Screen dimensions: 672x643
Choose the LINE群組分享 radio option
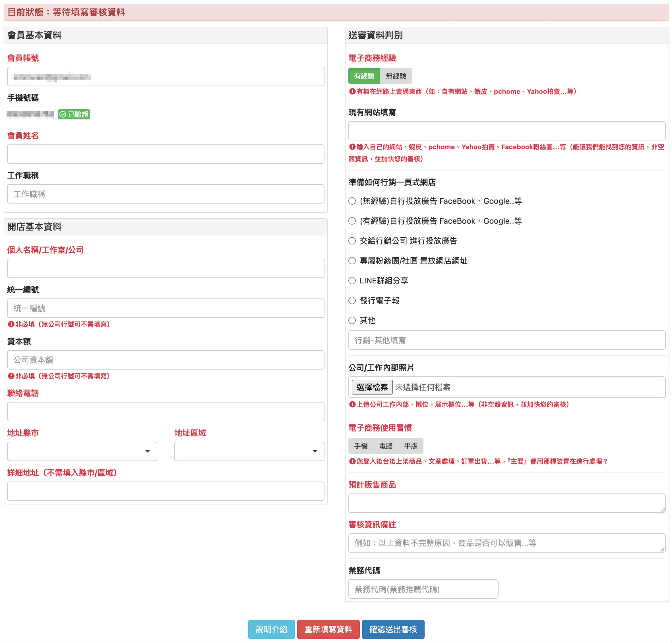click(352, 281)
